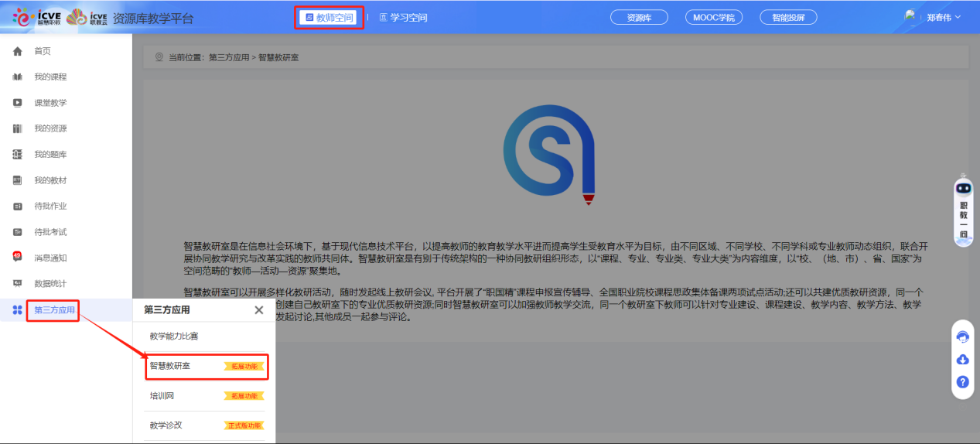Screen dimensions: 980x444
Task: Switch to the 教师空间 tab
Action: tap(329, 17)
